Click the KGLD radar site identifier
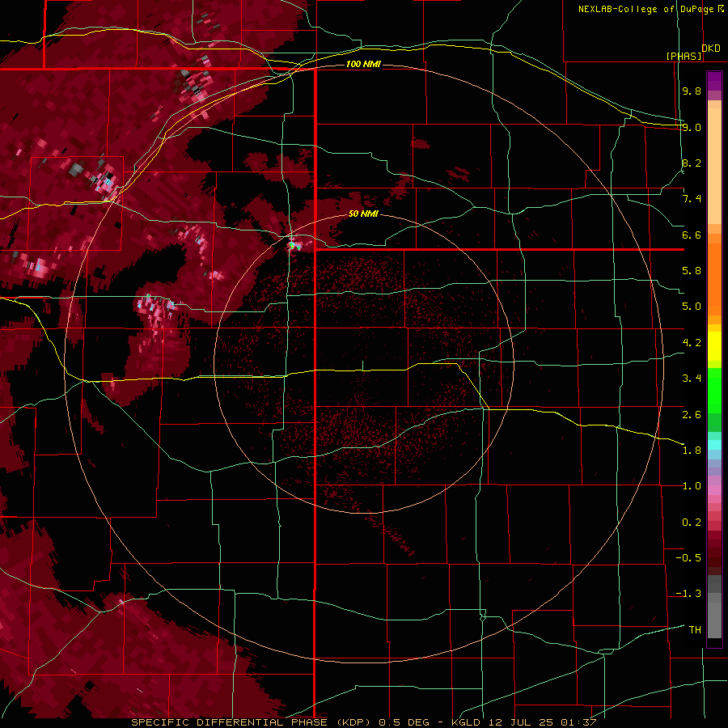 click(x=467, y=722)
